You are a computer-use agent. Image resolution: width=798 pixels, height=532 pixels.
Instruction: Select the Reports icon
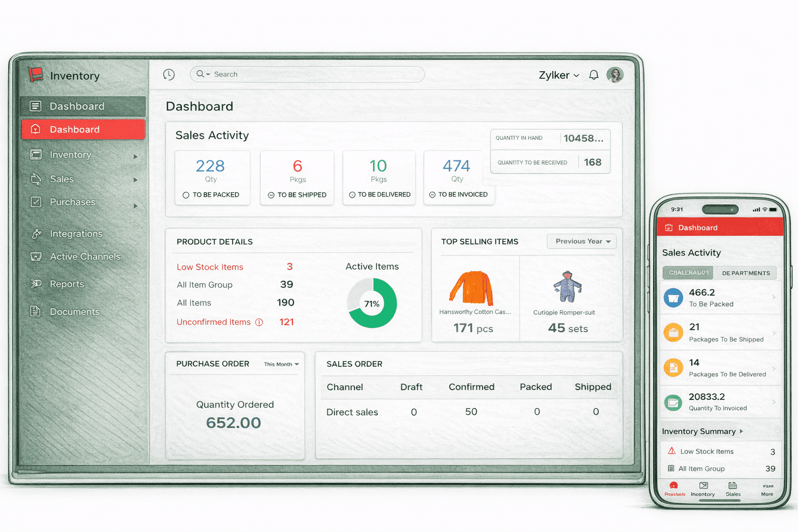pyautogui.click(x=36, y=284)
